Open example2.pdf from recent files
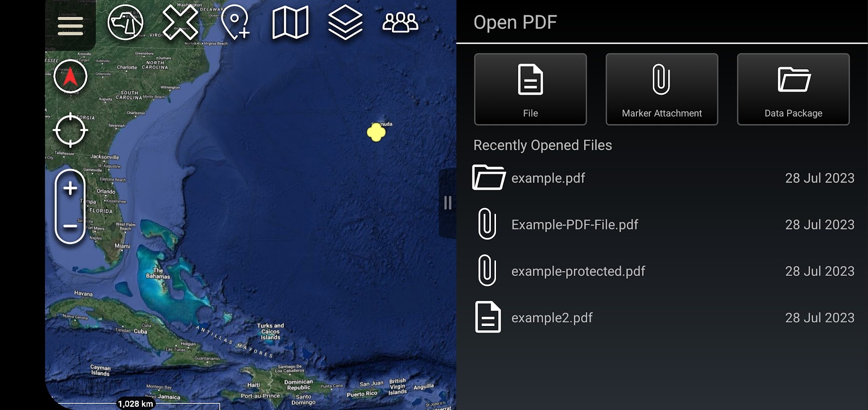Viewport: 868px width, 410px height. coord(663,318)
